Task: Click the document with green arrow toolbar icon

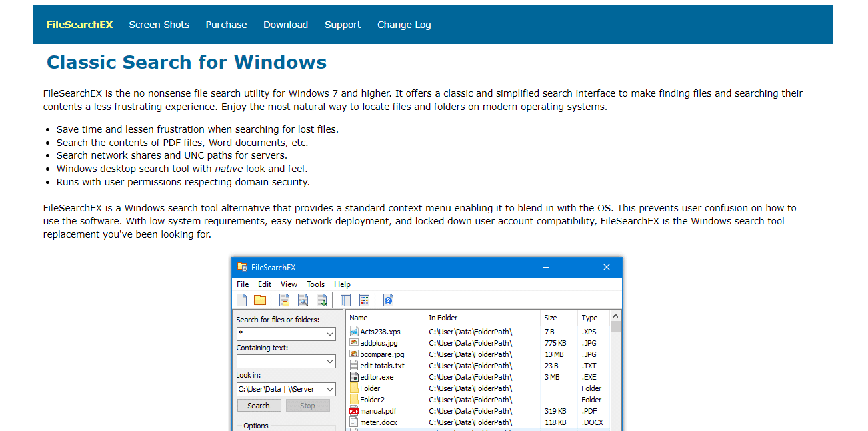Action: tap(321, 300)
